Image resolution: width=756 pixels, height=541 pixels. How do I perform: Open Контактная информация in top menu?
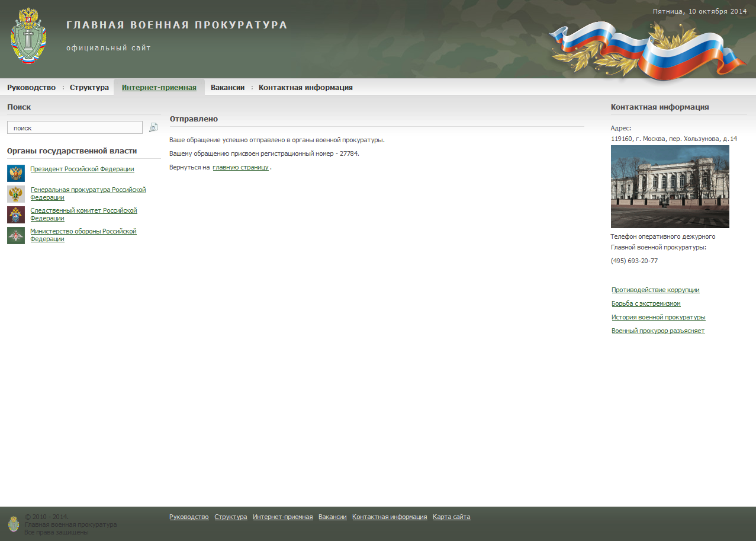pos(305,87)
